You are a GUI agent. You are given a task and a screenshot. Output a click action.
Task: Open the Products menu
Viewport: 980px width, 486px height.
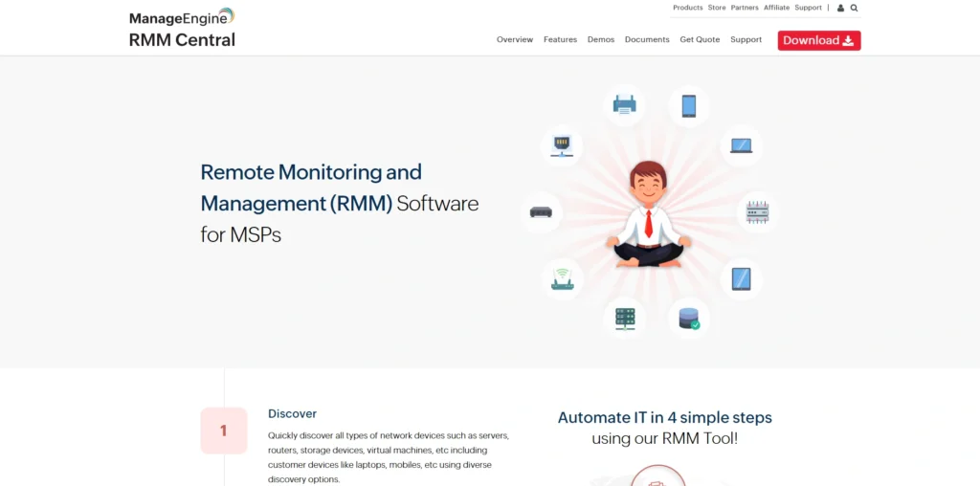click(x=687, y=8)
